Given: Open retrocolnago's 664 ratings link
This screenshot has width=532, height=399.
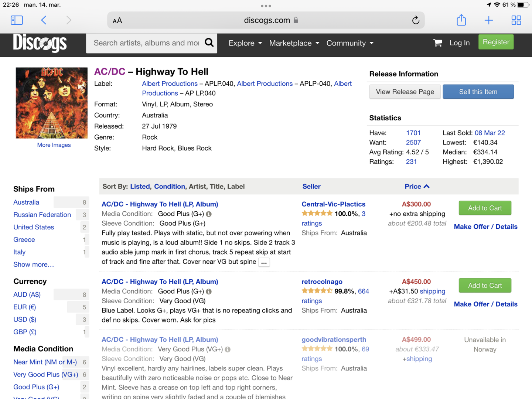Looking at the screenshot, I should point(364,291).
